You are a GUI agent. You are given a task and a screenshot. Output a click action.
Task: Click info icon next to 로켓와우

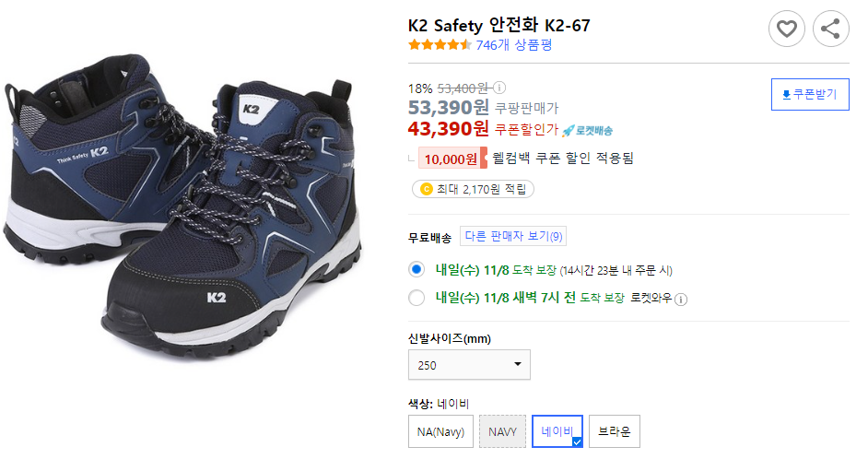click(682, 299)
